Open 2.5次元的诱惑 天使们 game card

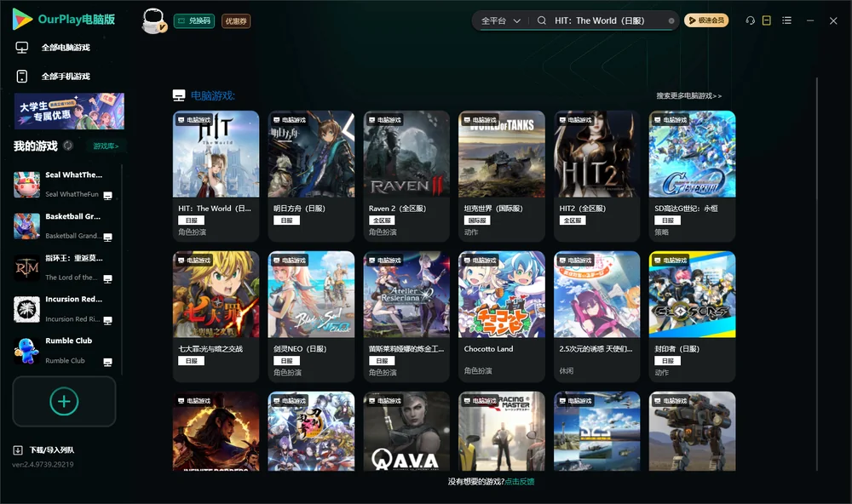click(x=596, y=317)
